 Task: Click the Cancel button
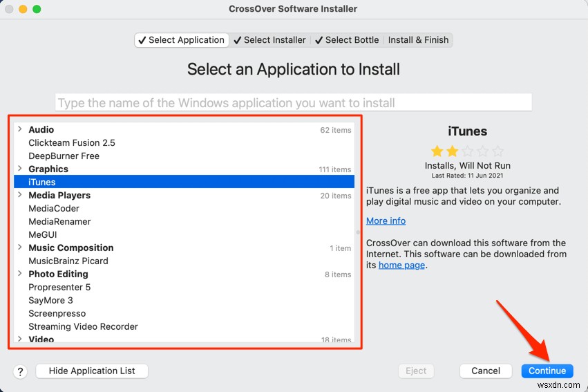coord(486,371)
